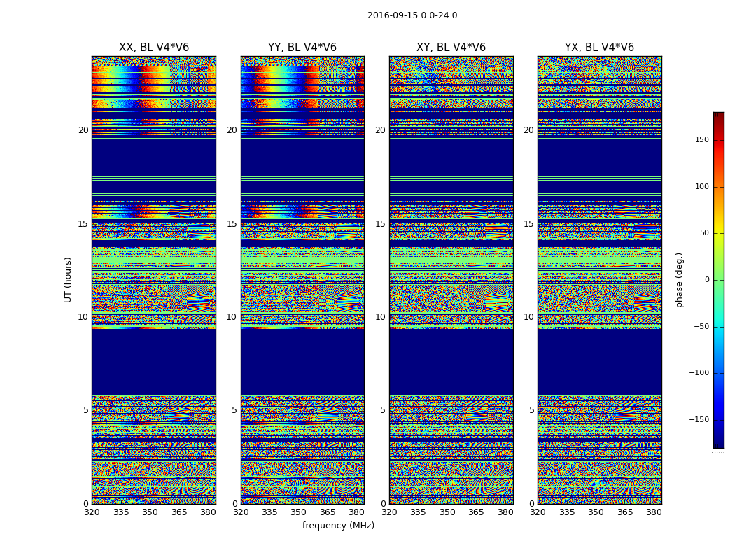Click the UT (hours) y-axis label
This screenshot has height=560, width=735.
coord(68,280)
